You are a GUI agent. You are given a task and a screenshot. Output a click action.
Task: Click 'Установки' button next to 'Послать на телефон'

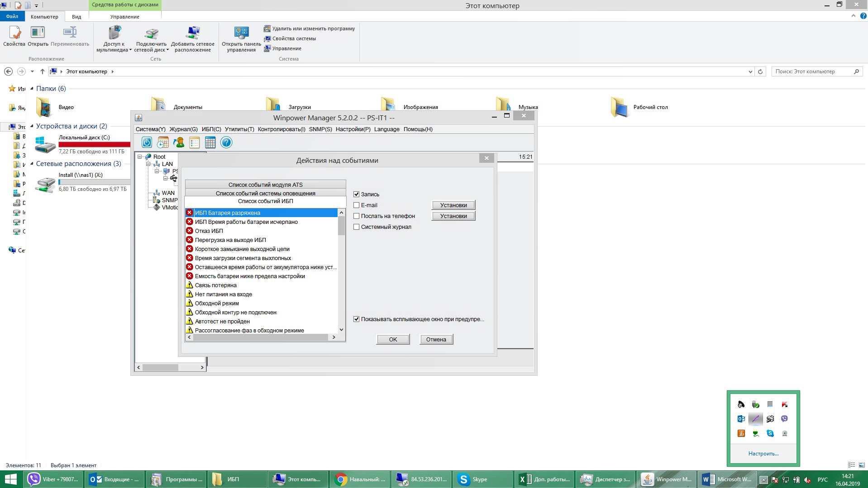(x=453, y=216)
